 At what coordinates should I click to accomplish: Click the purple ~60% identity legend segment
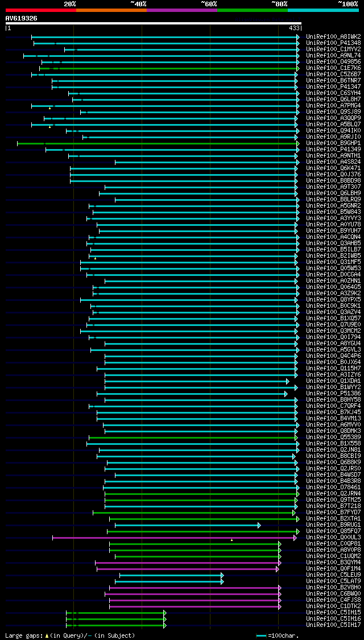(x=182, y=10)
